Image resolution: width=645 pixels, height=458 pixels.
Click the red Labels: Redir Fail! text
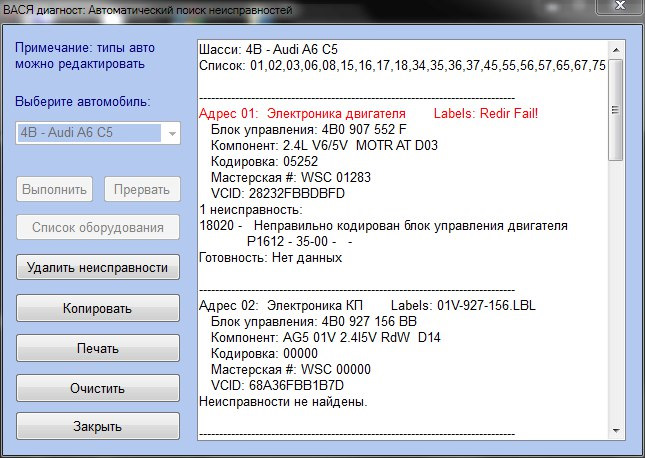tap(486, 114)
